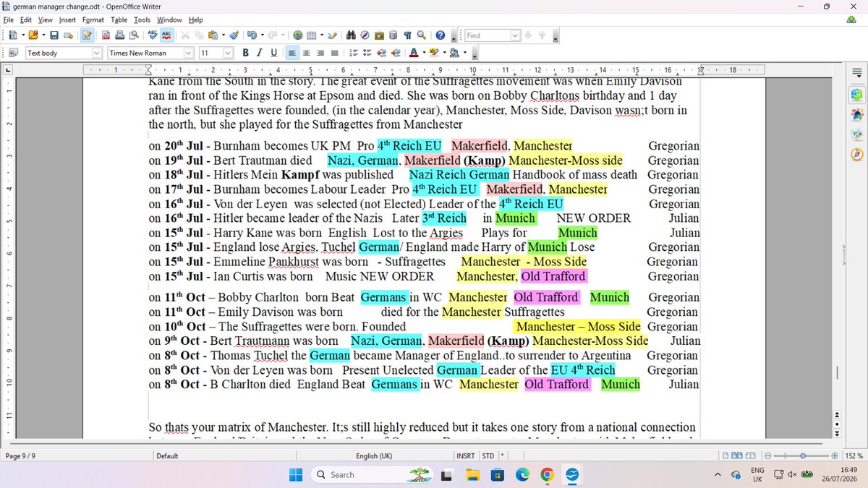This screenshot has width=868, height=488.
Task: Click the Undo arrow icon
Action: click(251, 35)
